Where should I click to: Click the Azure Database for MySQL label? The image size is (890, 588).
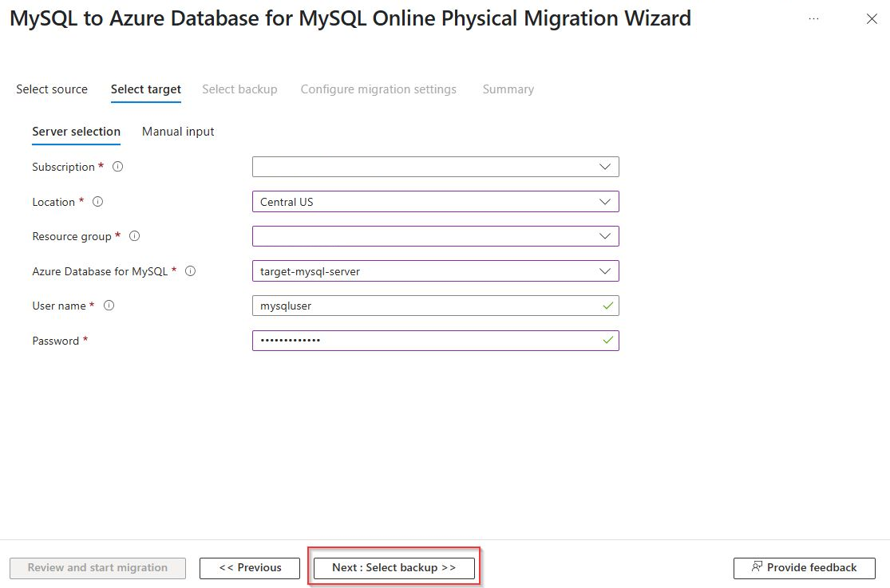[x=100, y=271]
